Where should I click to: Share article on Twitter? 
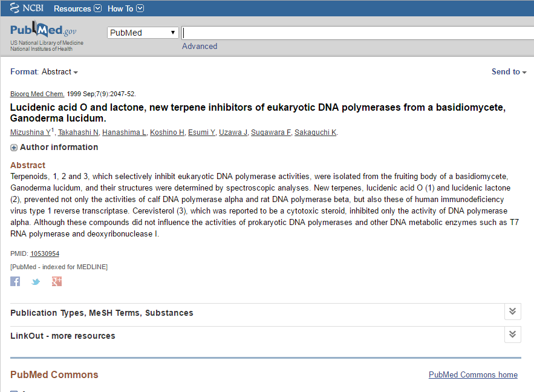36,281
